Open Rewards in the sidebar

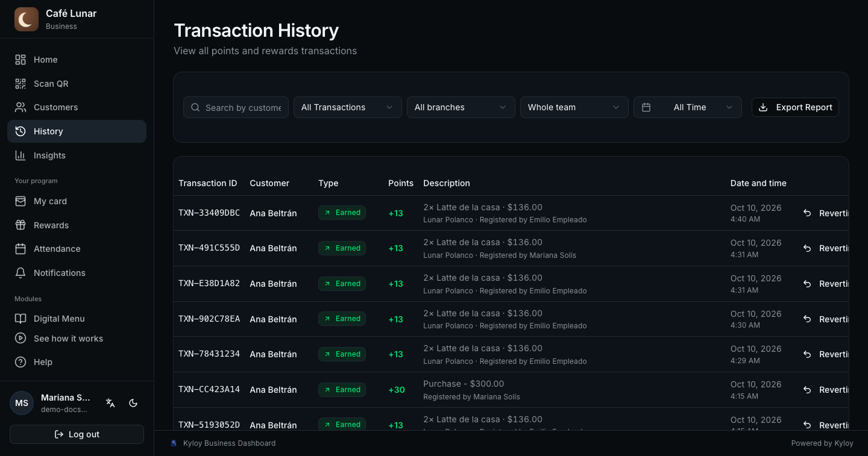tap(77, 225)
